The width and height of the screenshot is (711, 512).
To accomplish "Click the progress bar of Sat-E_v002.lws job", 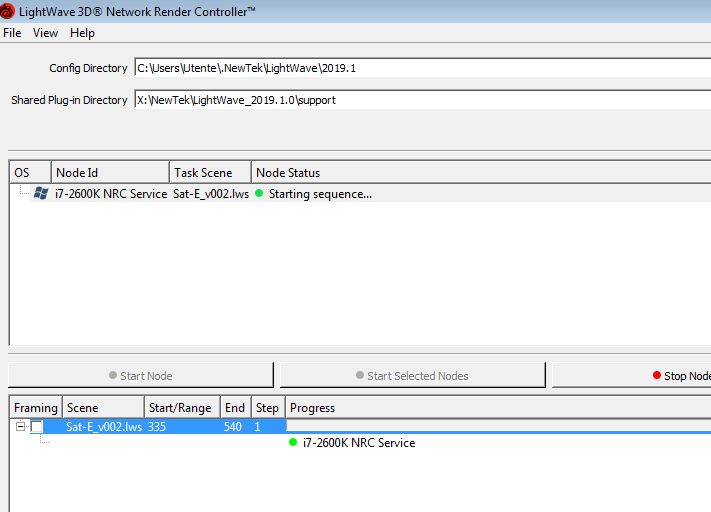I will (499, 426).
